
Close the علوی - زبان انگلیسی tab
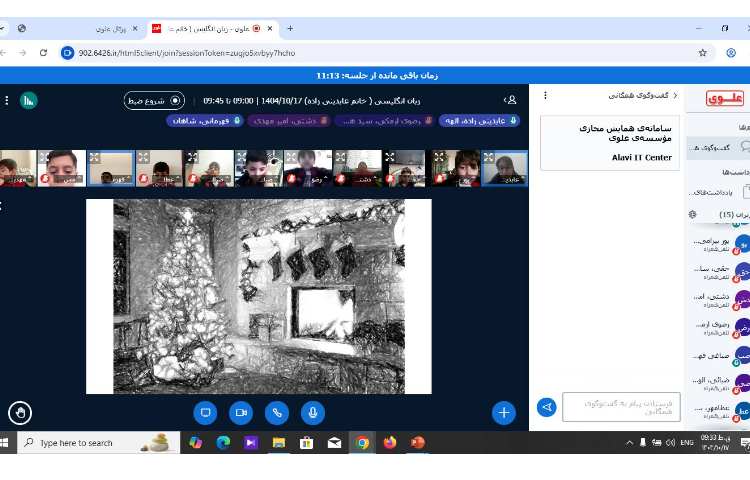(270, 29)
